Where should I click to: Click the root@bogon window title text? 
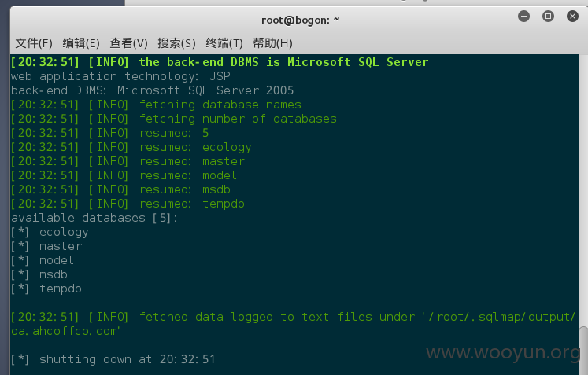pyautogui.click(x=300, y=20)
